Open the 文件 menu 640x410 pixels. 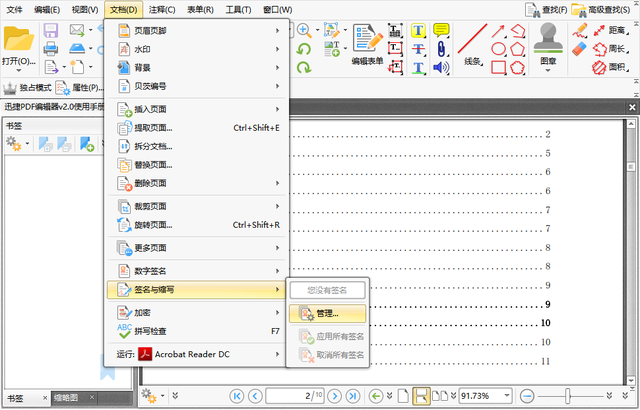pyautogui.click(x=14, y=9)
